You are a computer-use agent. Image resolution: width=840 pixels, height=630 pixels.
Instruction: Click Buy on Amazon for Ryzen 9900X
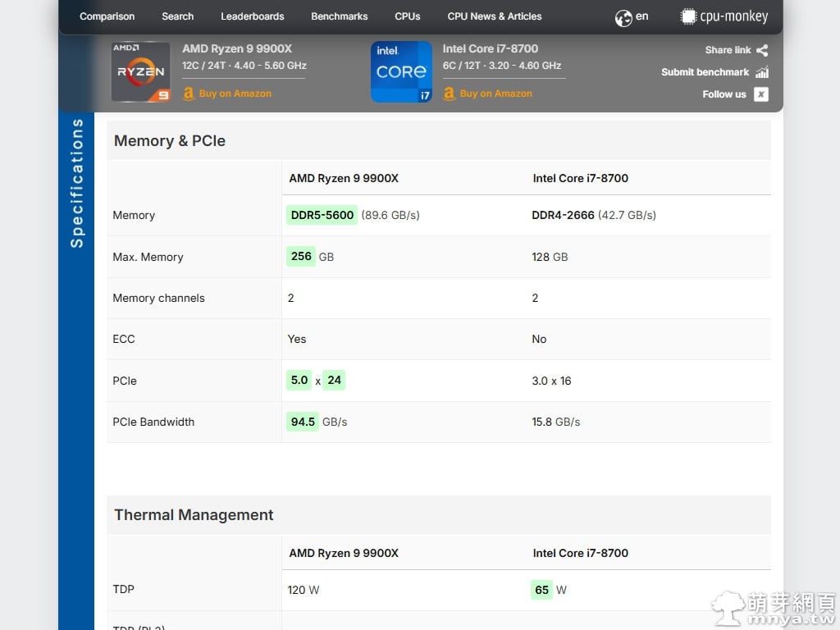(235, 94)
